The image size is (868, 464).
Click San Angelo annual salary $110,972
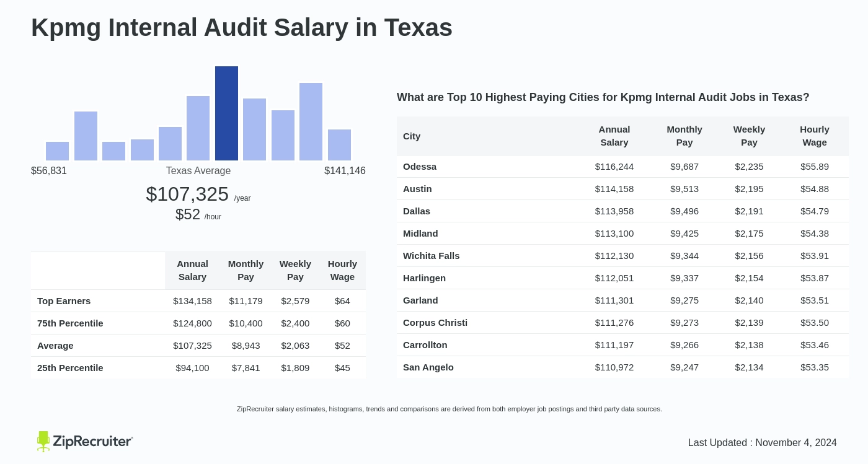tap(614, 367)
